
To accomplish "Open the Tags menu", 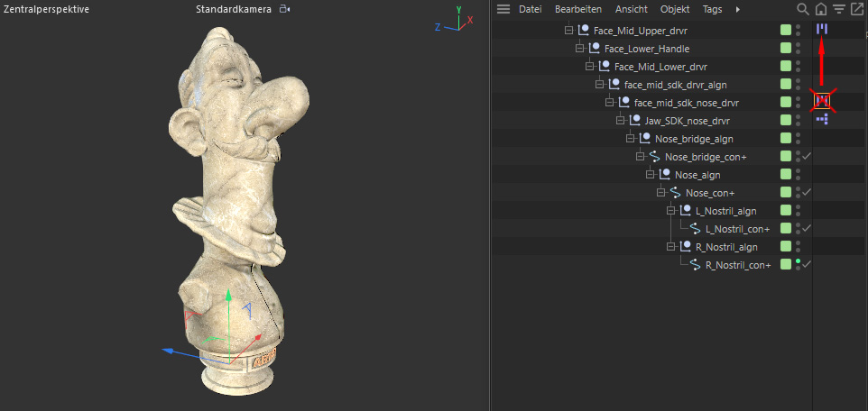I will [713, 9].
